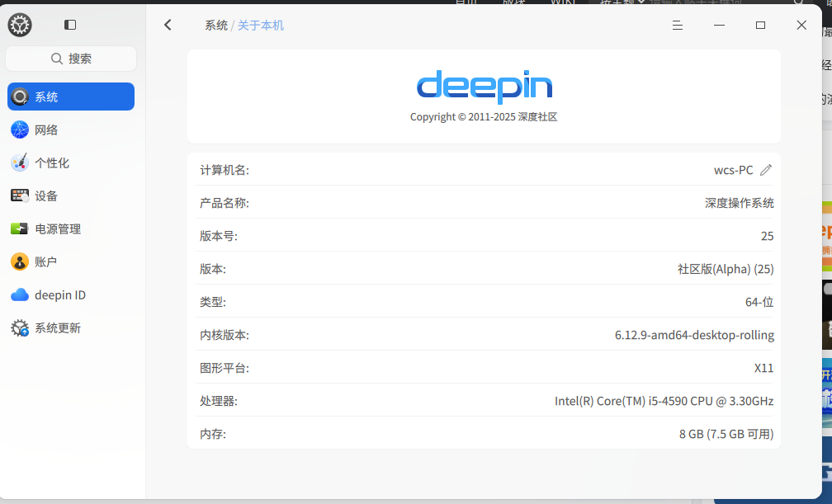This screenshot has height=504, width=832.
Task: Edit computer name with the pencil icon
Action: [766, 170]
